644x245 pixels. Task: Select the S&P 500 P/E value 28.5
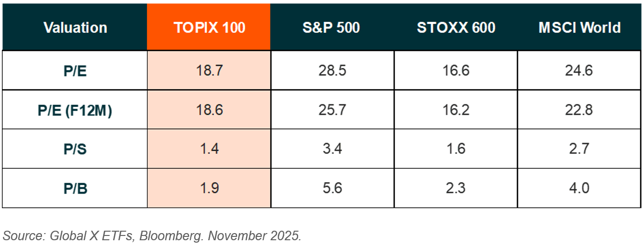click(332, 71)
